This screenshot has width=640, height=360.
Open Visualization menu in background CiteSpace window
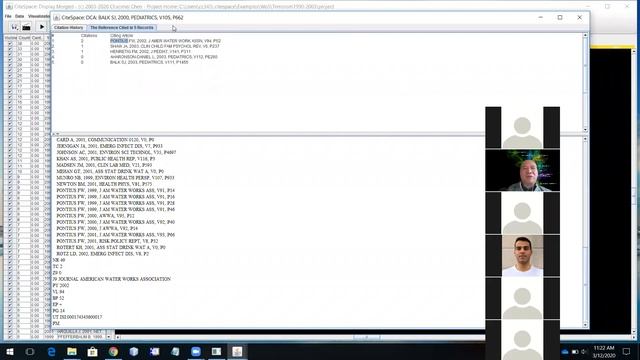click(x=39, y=16)
